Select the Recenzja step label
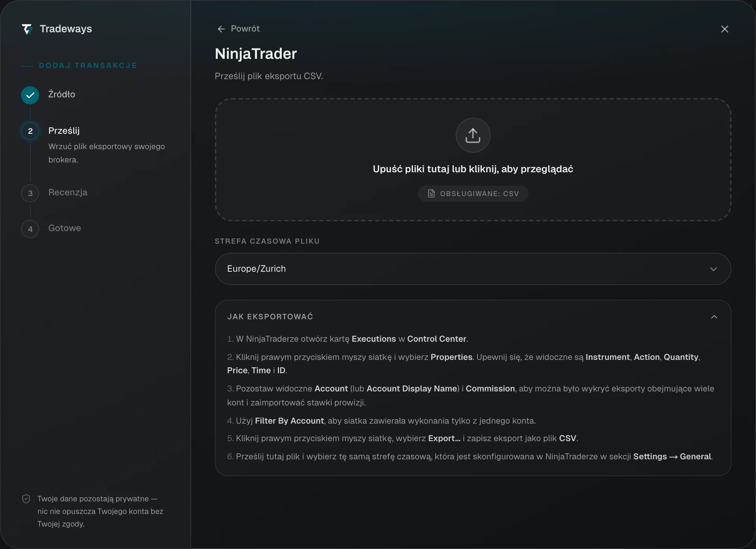This screenshot has width=756, height=549. [x=68, y=192]
